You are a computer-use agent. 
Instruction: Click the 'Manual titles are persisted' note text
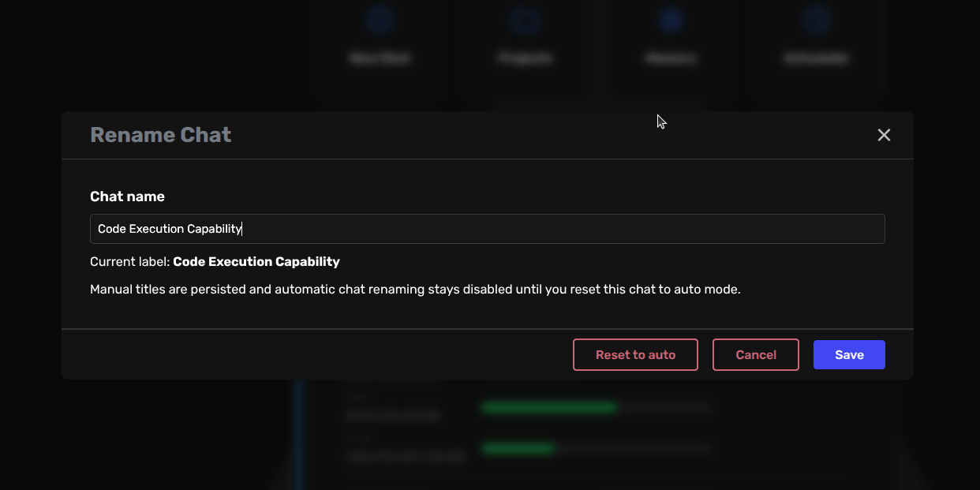(x=415, y=290)
